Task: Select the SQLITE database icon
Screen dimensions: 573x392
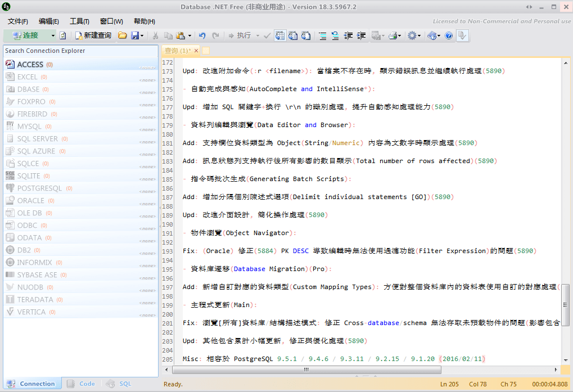Action: [x=11, y=175]
